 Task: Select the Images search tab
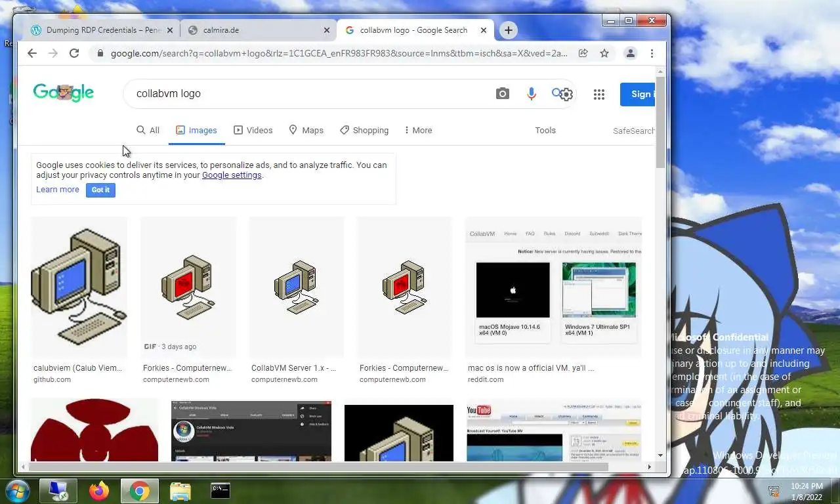tap(196, 131)
